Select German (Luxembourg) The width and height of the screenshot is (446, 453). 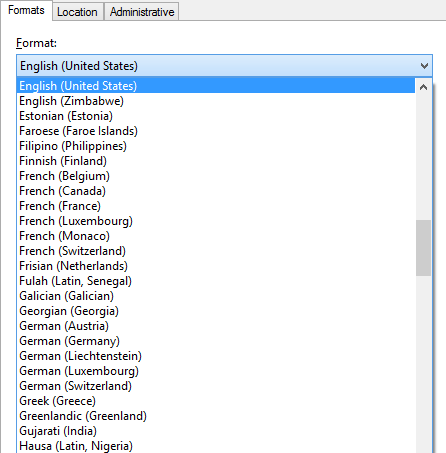coord(216,371)
